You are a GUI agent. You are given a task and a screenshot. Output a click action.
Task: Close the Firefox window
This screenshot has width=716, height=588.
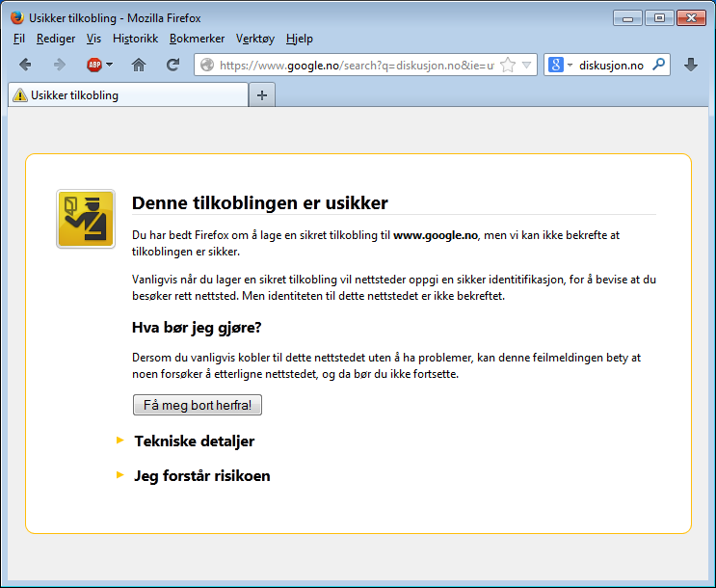[x=691, y=18]
